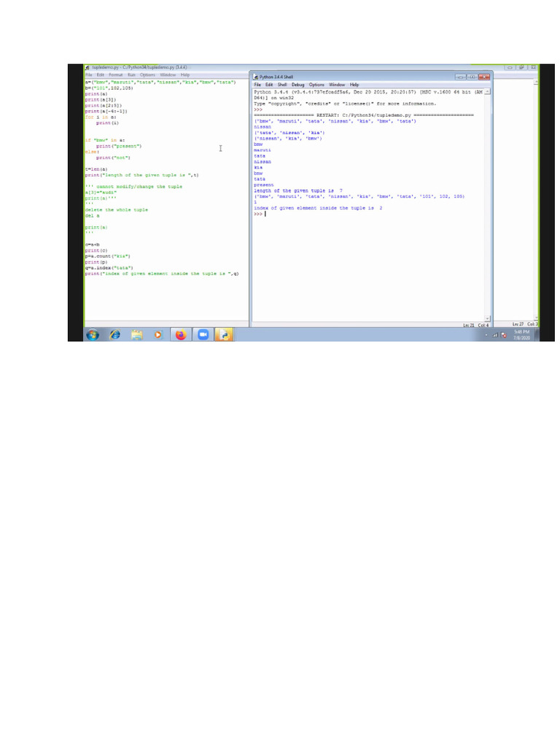Screen dimensions: 560x747
Task: Minimize the Python 3.4.4 Shell window
Action: point(460,77)
